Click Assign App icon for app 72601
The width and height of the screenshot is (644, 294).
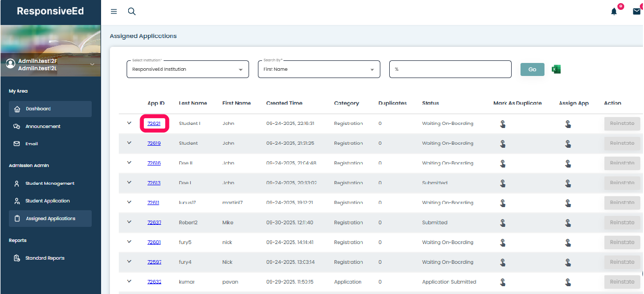click(568, 242)
